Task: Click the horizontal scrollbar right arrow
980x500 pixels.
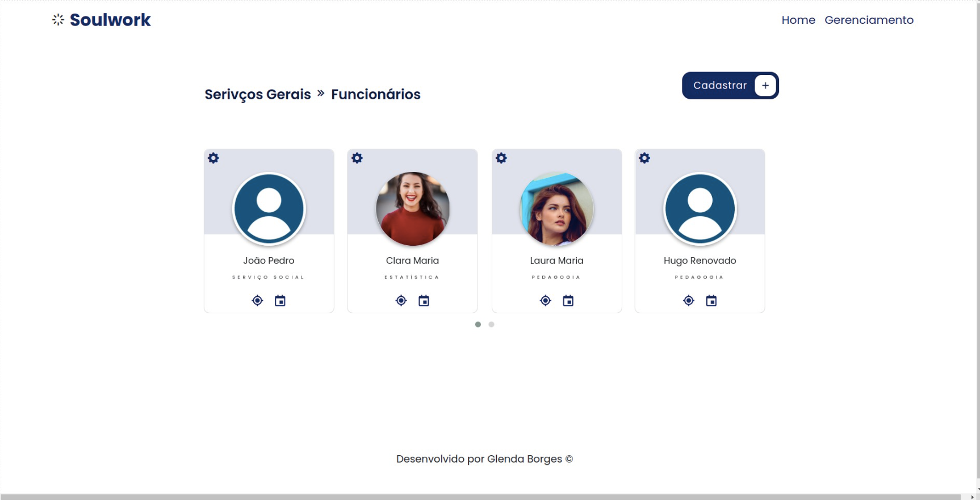Action: [x=972, y=497]
